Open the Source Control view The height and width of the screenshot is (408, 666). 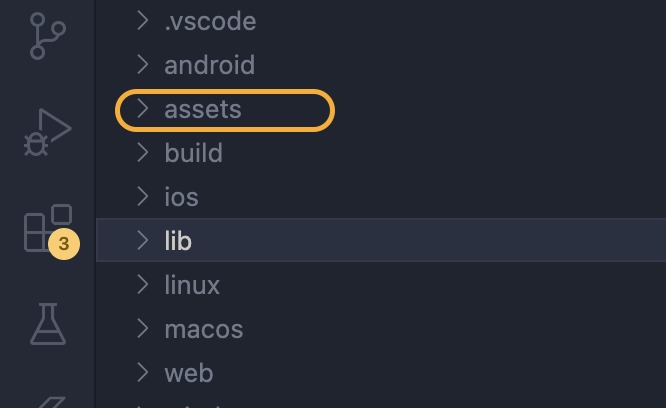pos(48,36)
